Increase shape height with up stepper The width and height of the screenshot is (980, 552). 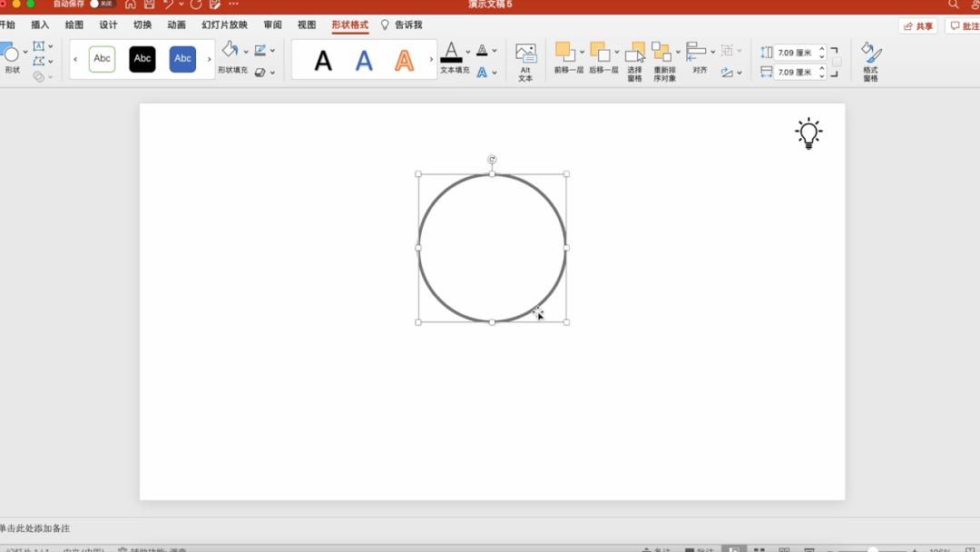pyautogui.click(x=822, y=49)
